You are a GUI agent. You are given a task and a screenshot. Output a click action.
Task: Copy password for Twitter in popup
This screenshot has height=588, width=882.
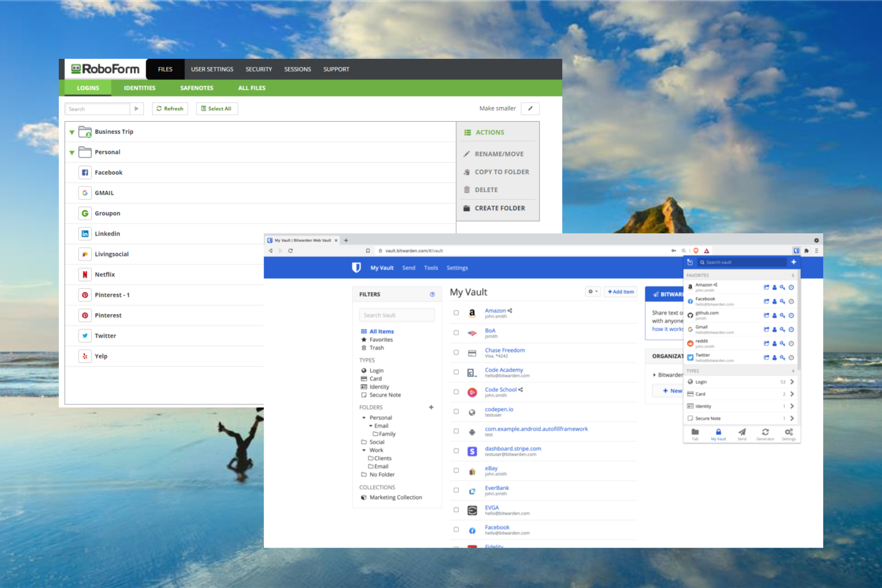782,358
